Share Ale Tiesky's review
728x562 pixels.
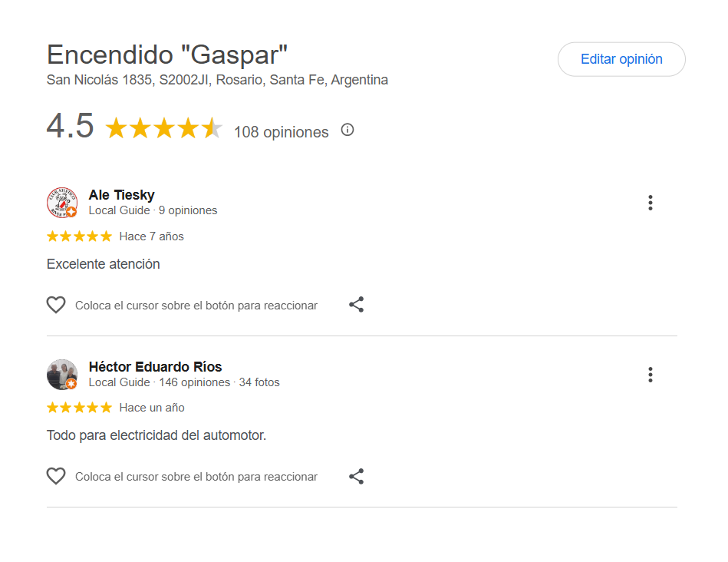click(x=356, y=305)
